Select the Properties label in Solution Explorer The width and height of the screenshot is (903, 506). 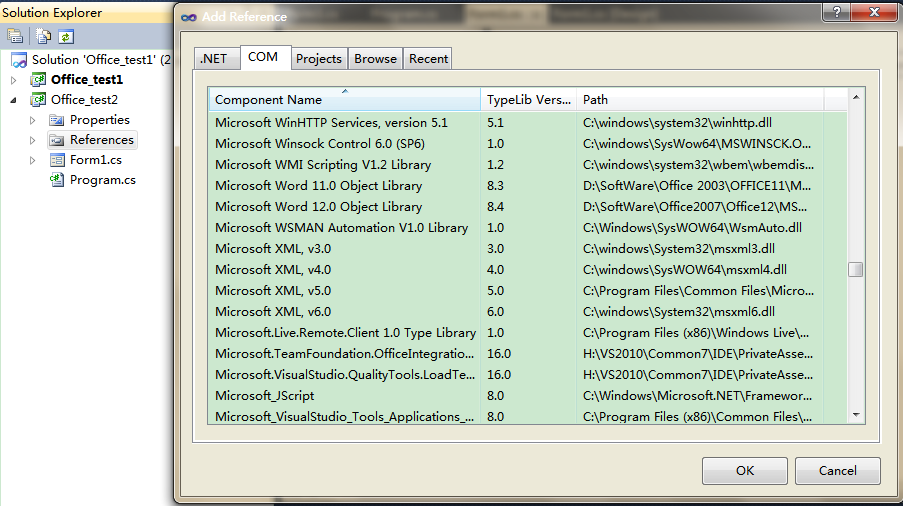tap(100, 120)
